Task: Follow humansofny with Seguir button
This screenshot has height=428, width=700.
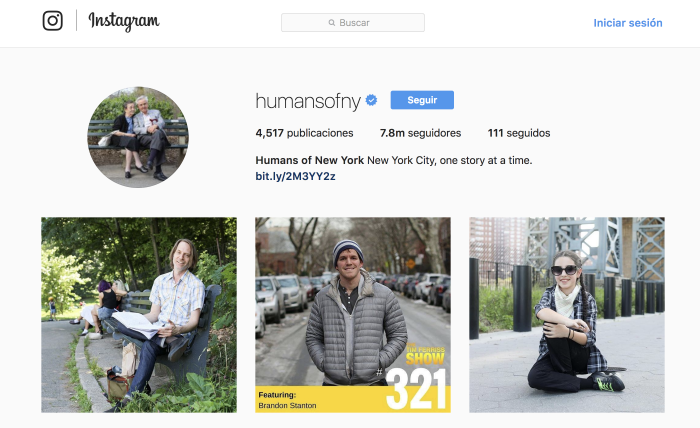Action: coord(422,100)
